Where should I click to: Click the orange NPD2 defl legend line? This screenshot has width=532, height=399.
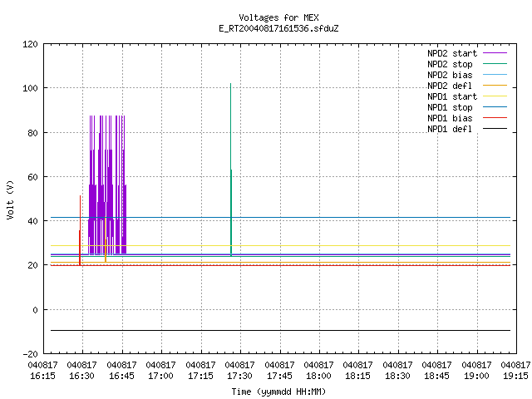coord(495,86)
